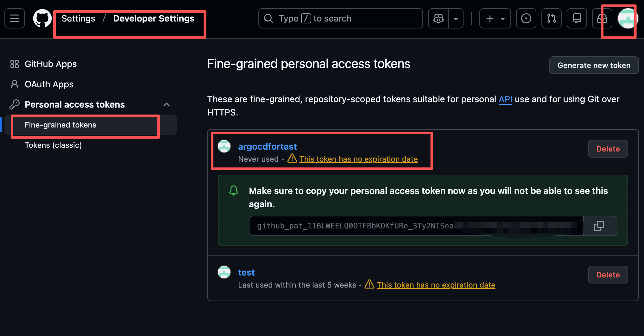Select Tokens (classic) in sidebar
Image resolution: width=644 pixels, height=336 pixels.
click(x=53, y=145)
